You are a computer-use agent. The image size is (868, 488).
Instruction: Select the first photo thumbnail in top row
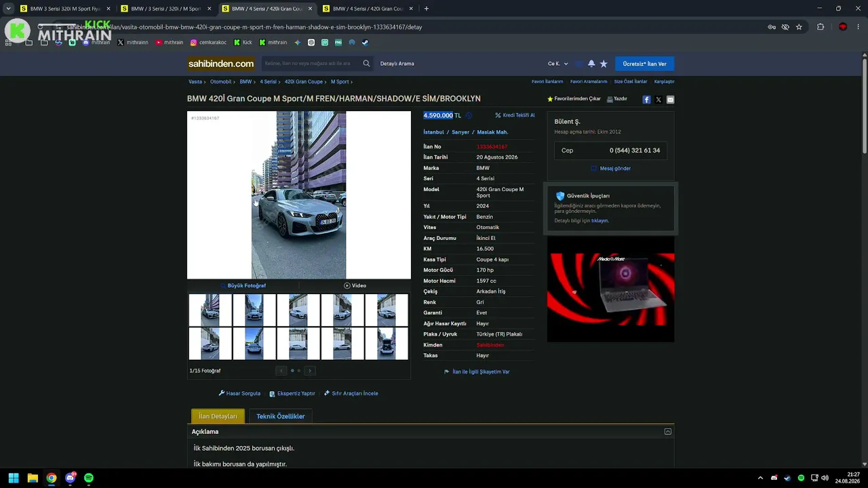pyautogui.click(x=210, y=310)
